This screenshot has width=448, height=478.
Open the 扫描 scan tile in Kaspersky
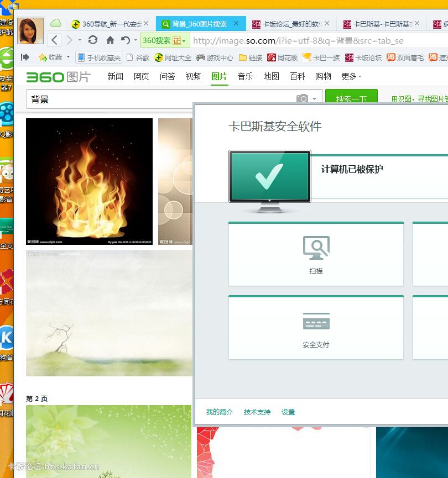(x=316, y=254)
